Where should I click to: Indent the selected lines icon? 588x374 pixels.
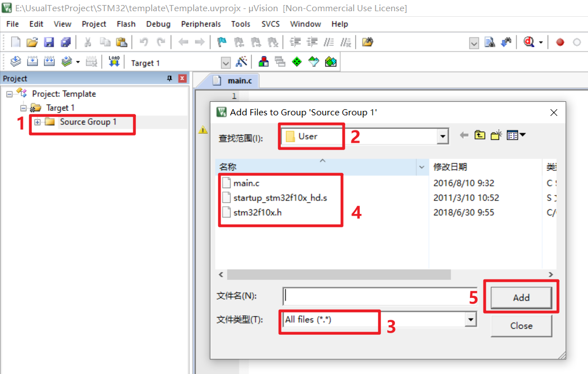pos(295,42)
